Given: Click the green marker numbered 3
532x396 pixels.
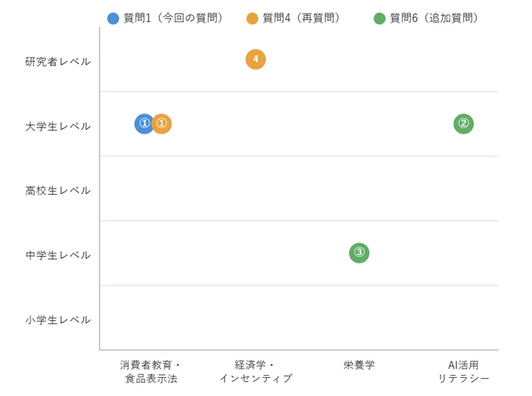Looking at the screenshot, I should (x=359, y=253).
